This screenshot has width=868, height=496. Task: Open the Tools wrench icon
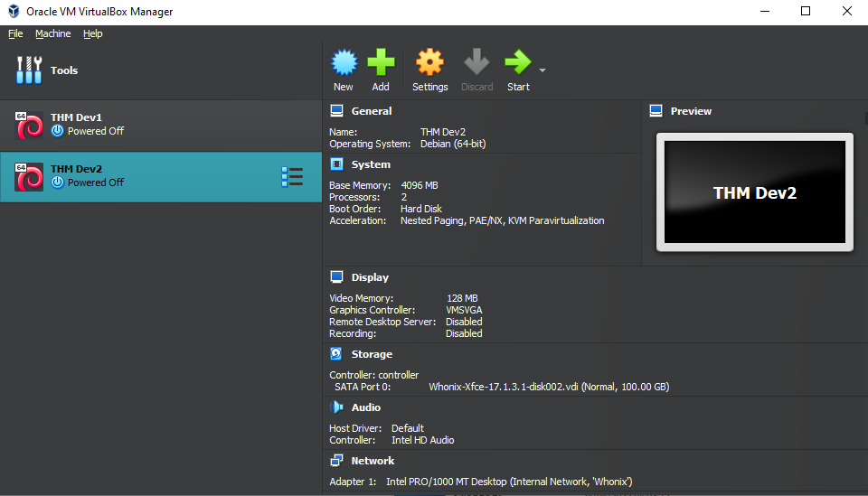(29, 70)
